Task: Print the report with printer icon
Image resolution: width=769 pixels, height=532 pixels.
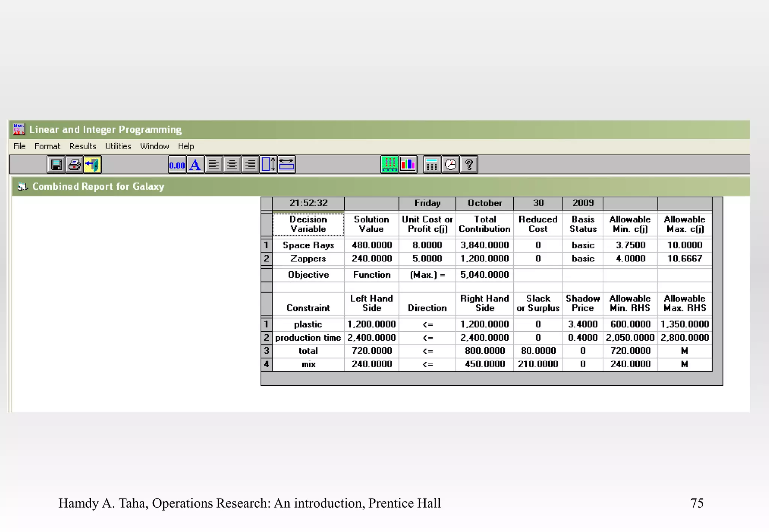Action: (x=74, y=165)
